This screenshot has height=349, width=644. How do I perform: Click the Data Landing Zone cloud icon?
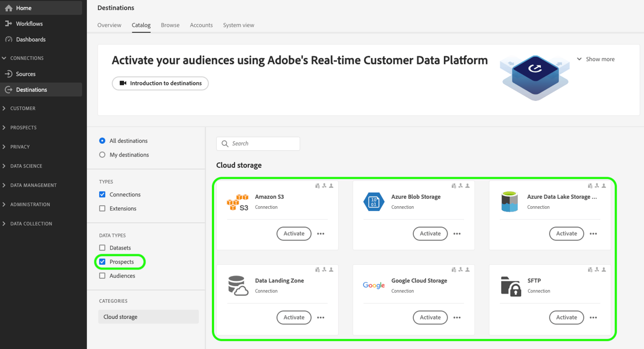(x=237, y=285)
